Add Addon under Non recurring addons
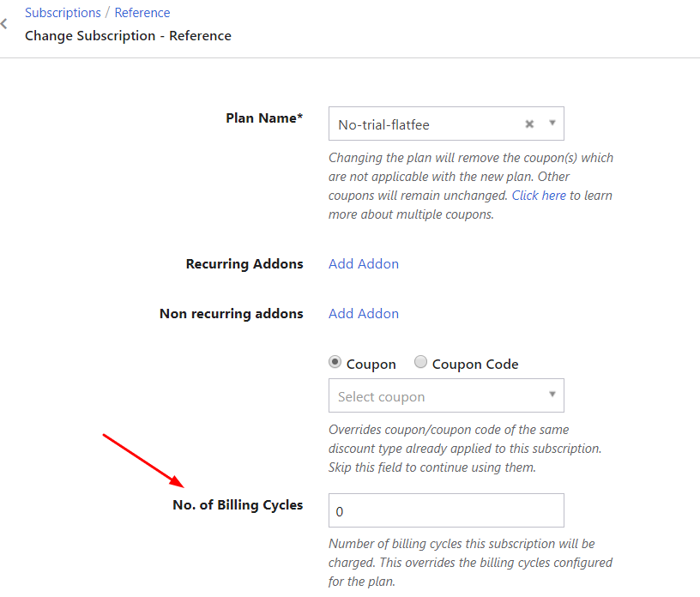This screenshot has width=700, height=597. (x=364, y=314)
